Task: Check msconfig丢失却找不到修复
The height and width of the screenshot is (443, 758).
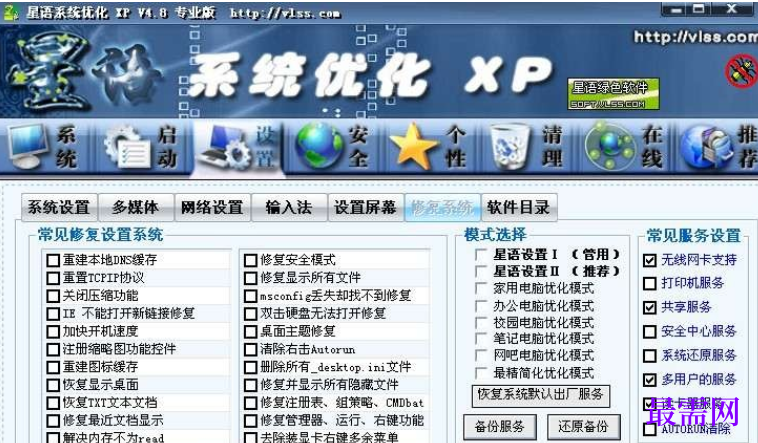Action: pyautogui.click(x=250, y=296)
